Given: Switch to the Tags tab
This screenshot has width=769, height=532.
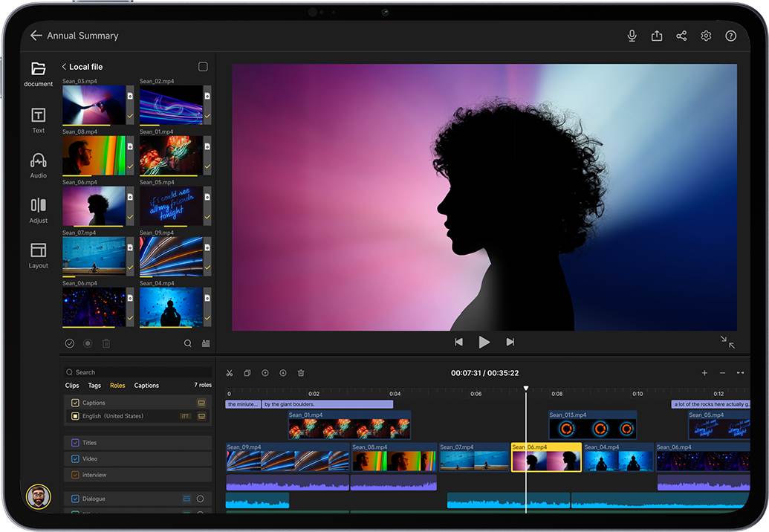Looking at the screenshot, I should [94, 386].
